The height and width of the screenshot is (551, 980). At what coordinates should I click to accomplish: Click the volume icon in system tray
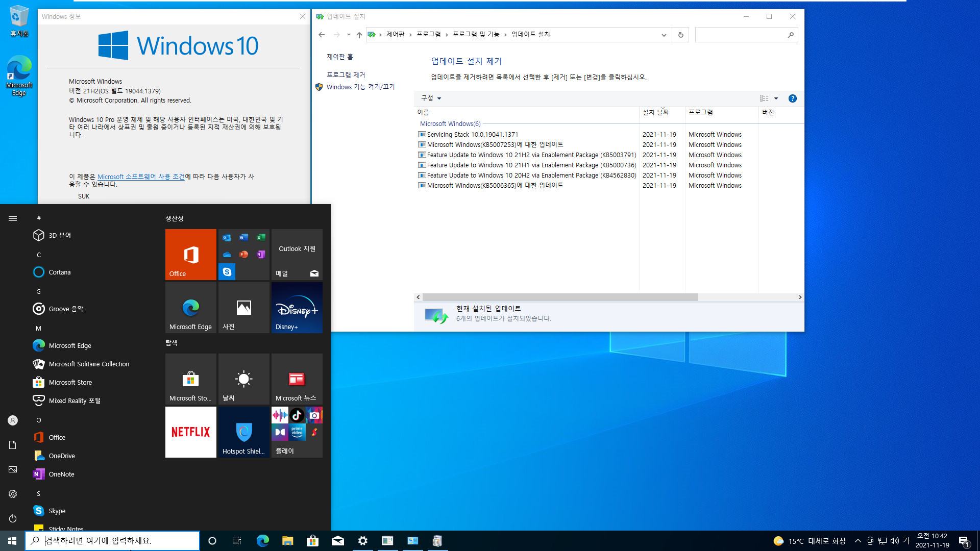click(x=894, y=541)
